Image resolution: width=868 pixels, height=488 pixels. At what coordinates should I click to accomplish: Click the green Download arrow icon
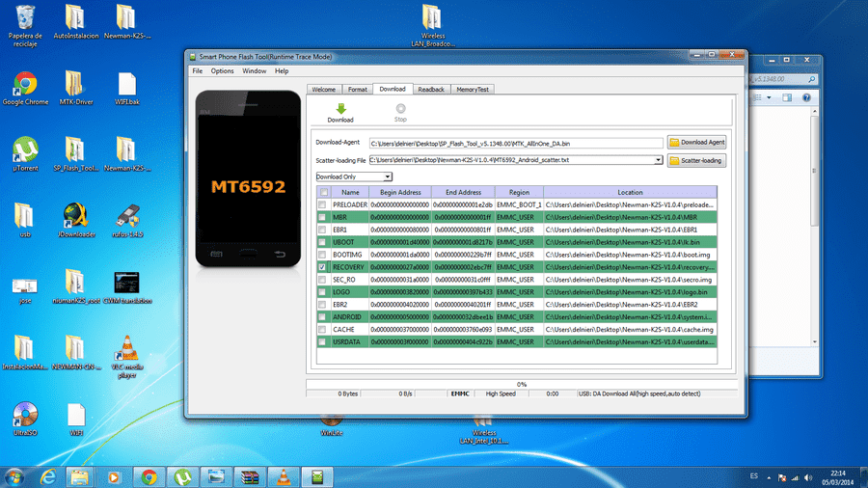340,108
